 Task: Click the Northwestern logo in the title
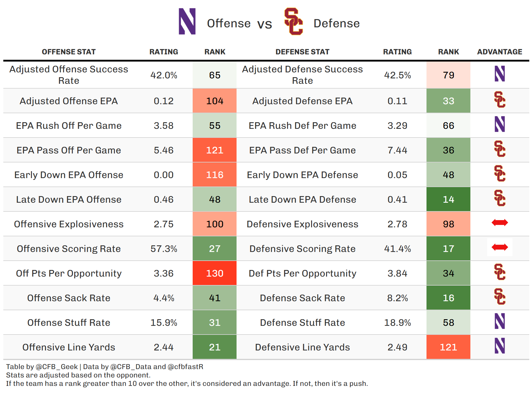187,21
